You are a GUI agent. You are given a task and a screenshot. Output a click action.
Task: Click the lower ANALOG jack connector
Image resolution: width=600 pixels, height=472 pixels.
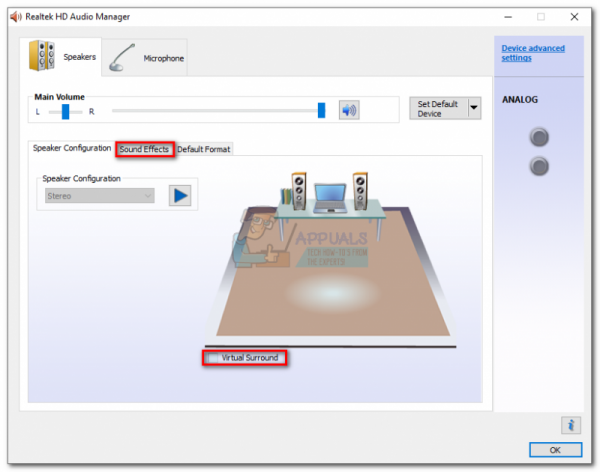click(539, 167)
